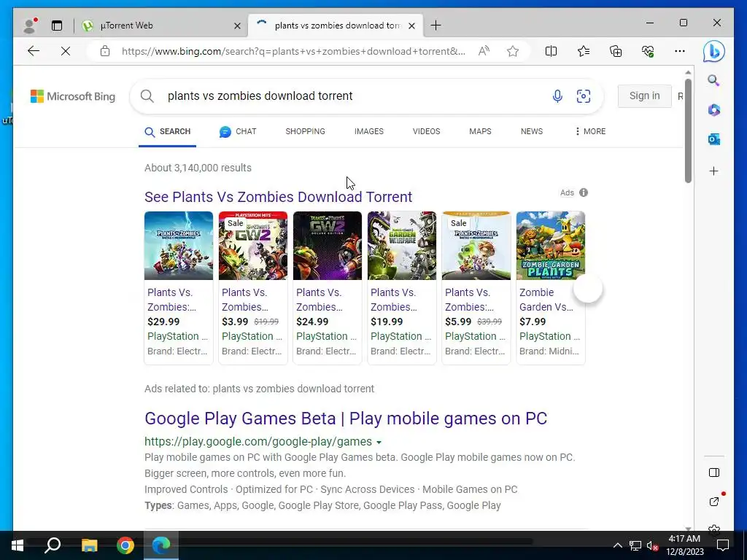Close the plants vs zombies search tab
The height and width of the screenshot is (560, 747).
pos(412,26)
